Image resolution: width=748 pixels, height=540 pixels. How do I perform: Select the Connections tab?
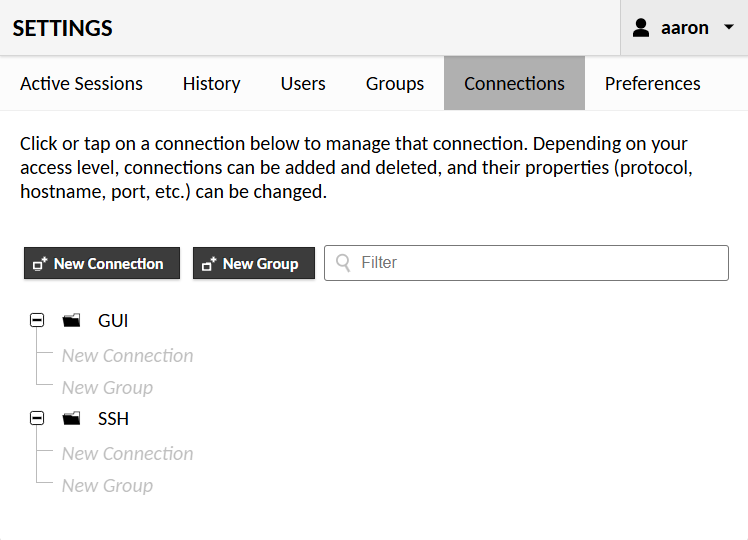pyautogui.click(x=514, y=84)
